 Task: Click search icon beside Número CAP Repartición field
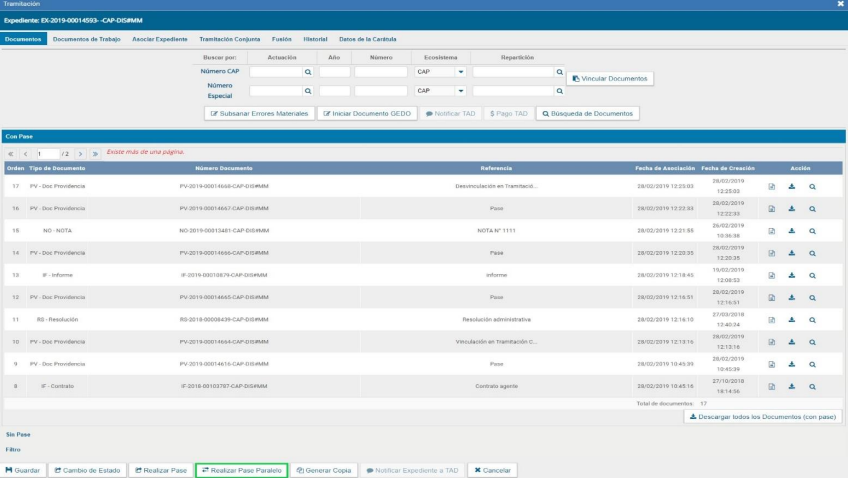pos(559,72)
